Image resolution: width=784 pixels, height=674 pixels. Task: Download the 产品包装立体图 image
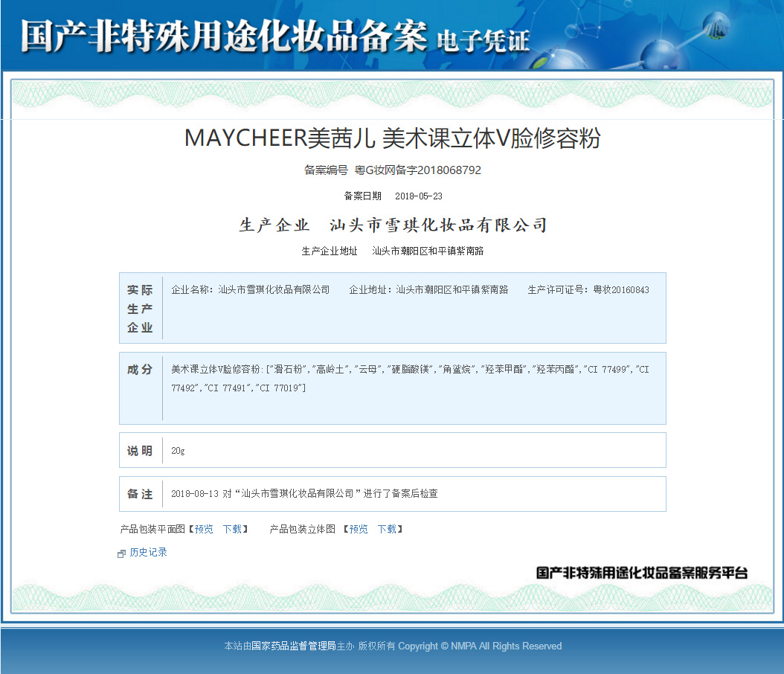(387, 529)
